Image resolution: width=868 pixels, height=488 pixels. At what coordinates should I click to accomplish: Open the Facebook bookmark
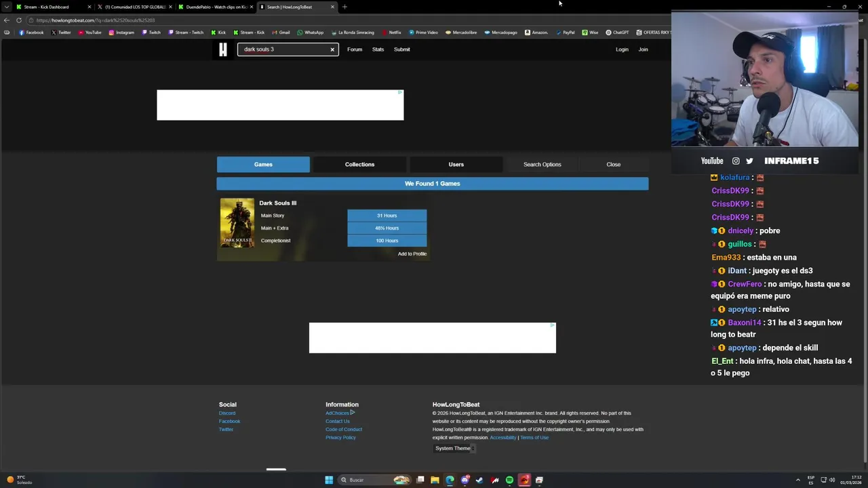point(31,33)
